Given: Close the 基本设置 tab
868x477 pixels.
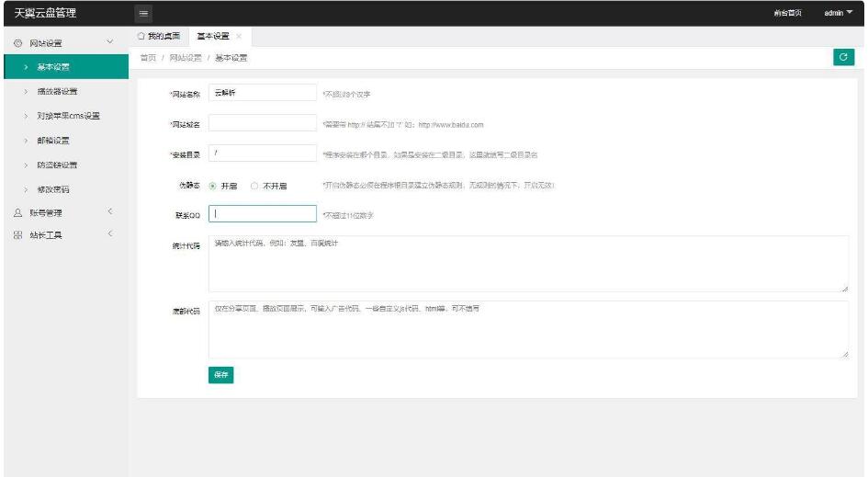Looking at the screenshot, I should click(x=239, y=37).
